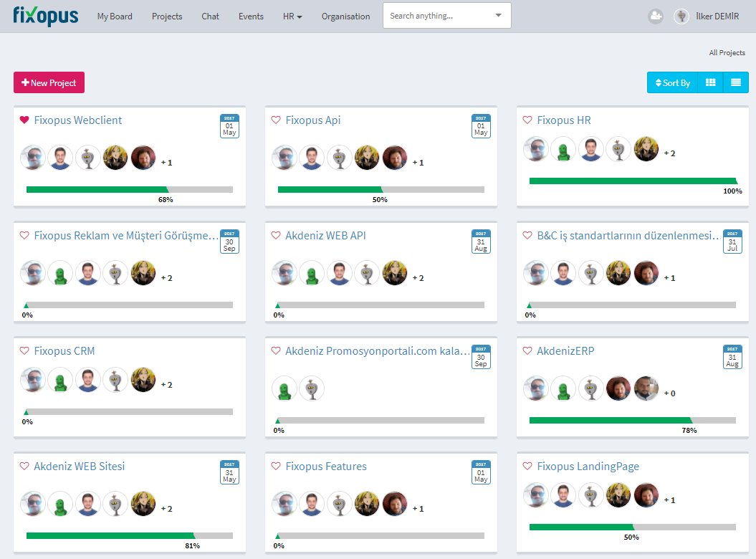Image resolution: width=756 pixels, height=559 pixels.
Task: Open the 30 Sep date icon on Fixopus Reklam
Action: (x=229, y=242)
